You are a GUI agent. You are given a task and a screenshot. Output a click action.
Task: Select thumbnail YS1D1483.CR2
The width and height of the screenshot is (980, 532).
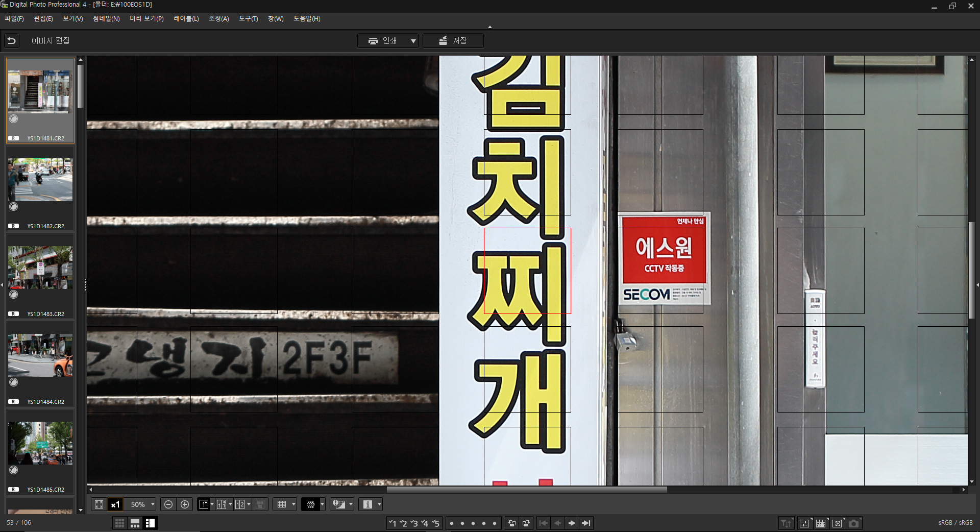click(40, 276)
